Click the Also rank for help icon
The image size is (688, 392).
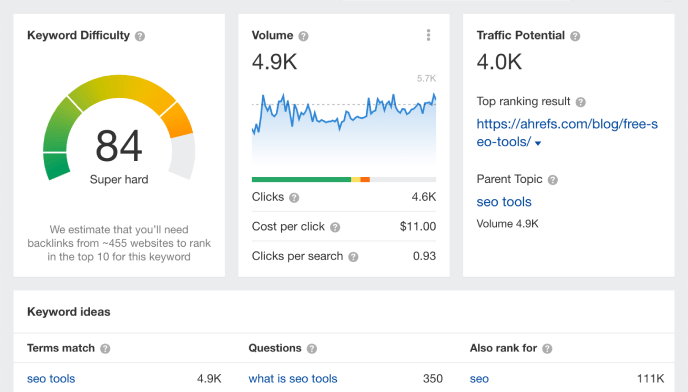pyautogui.click(x=547, y=349)
